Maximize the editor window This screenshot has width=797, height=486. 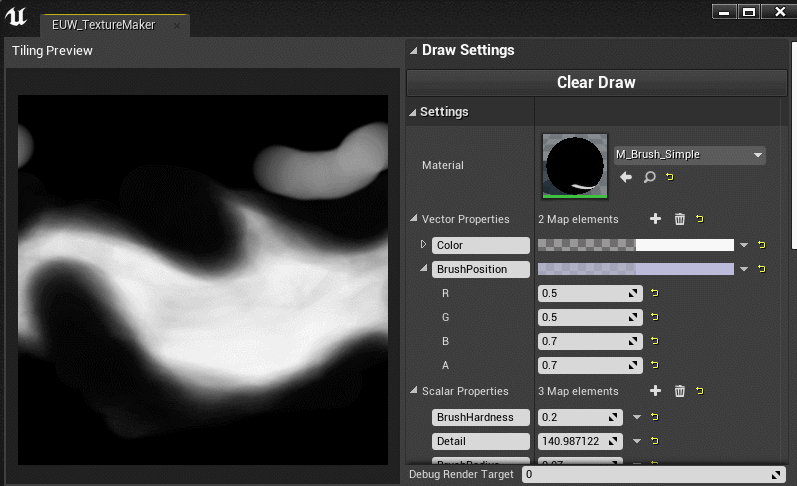click(x=748, y=12)
